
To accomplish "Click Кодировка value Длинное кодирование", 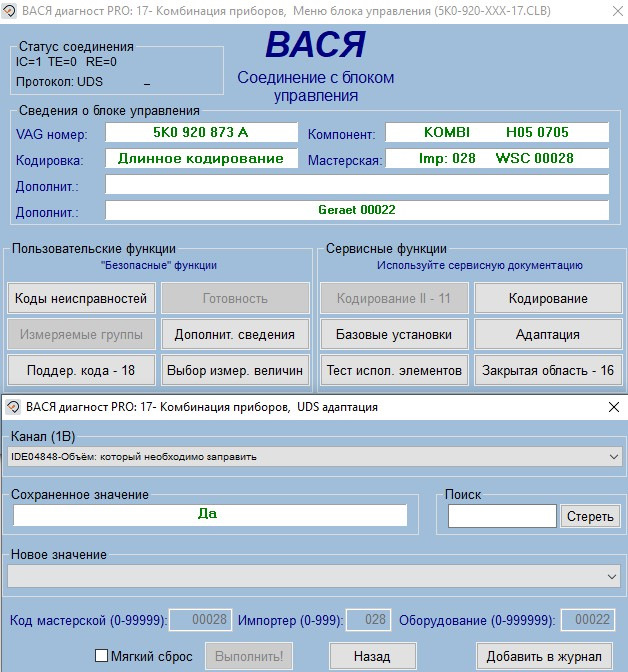I will (201, 158).
